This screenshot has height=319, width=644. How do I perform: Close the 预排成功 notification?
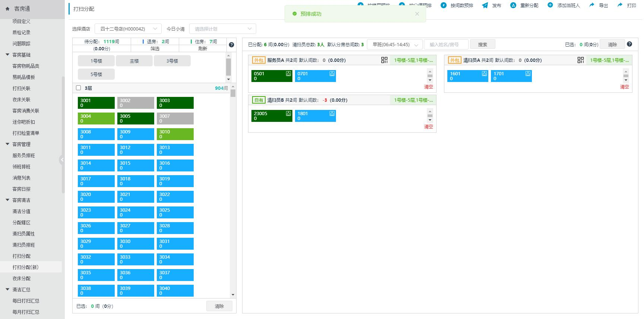[417, 14]
